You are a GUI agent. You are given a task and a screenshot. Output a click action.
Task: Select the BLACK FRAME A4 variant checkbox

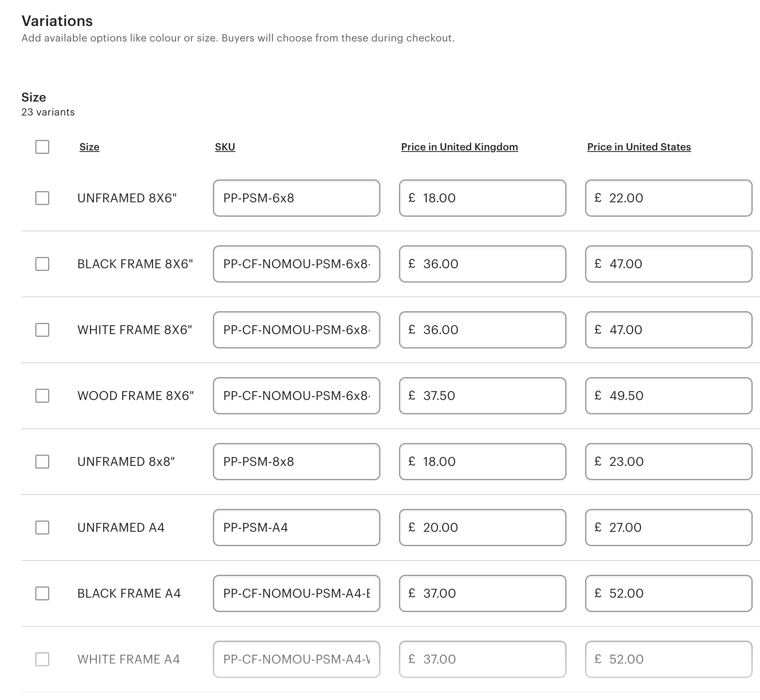pos(42,593)
